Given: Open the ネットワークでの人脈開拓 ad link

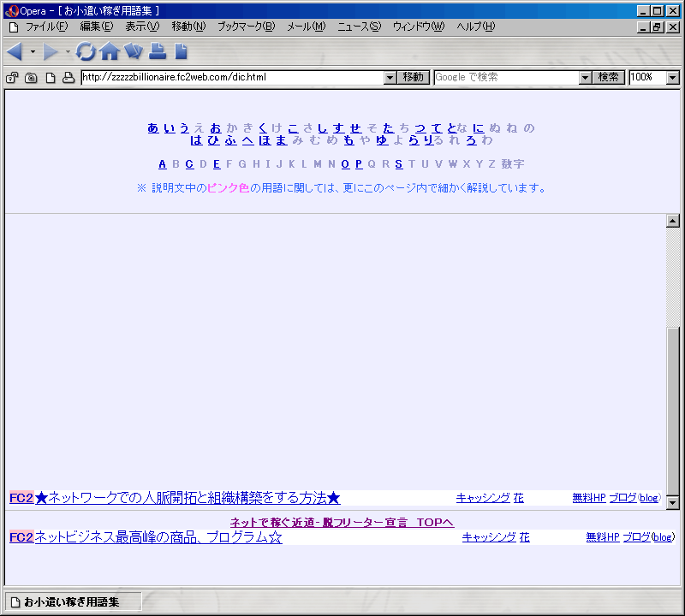Looking at the screenshot, I should click(188, 498).
